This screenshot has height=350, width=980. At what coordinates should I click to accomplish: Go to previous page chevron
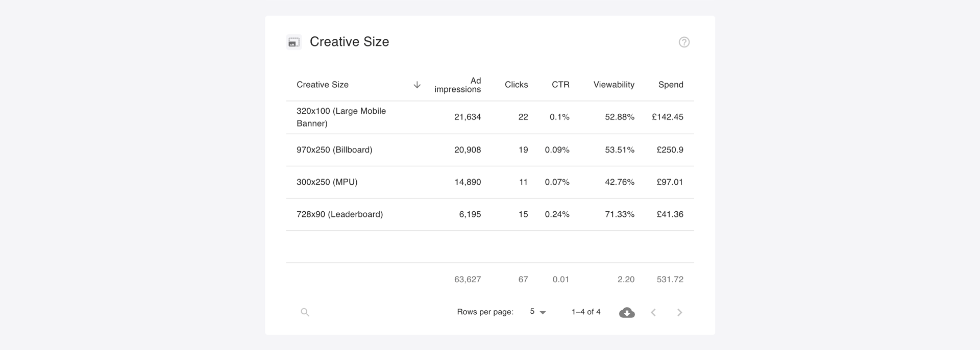(653, 312)
